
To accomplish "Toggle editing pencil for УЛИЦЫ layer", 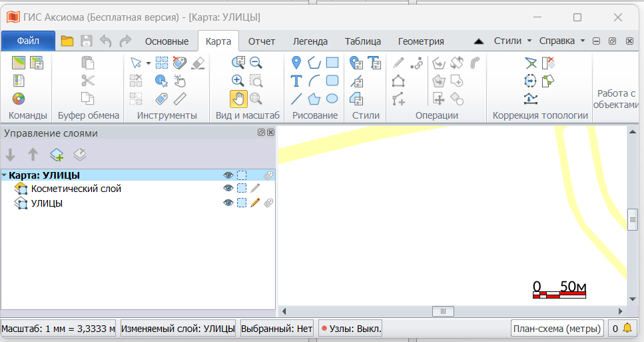I will [255, 203].
